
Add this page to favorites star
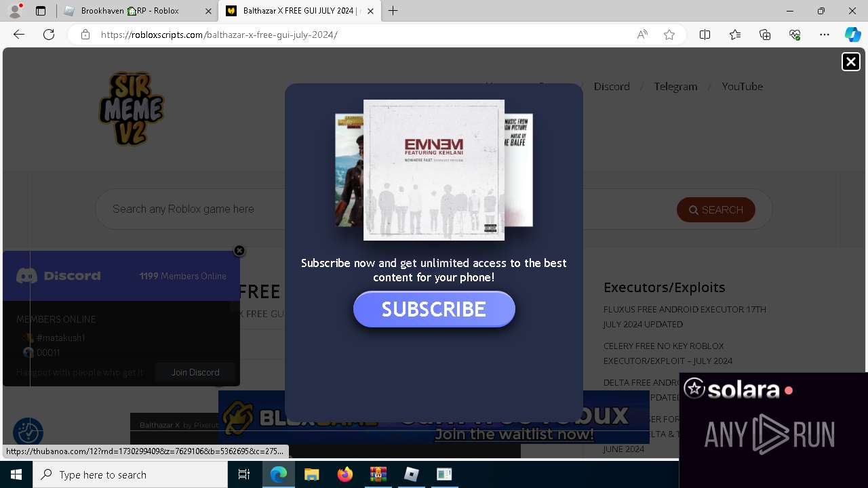point(669,35)
